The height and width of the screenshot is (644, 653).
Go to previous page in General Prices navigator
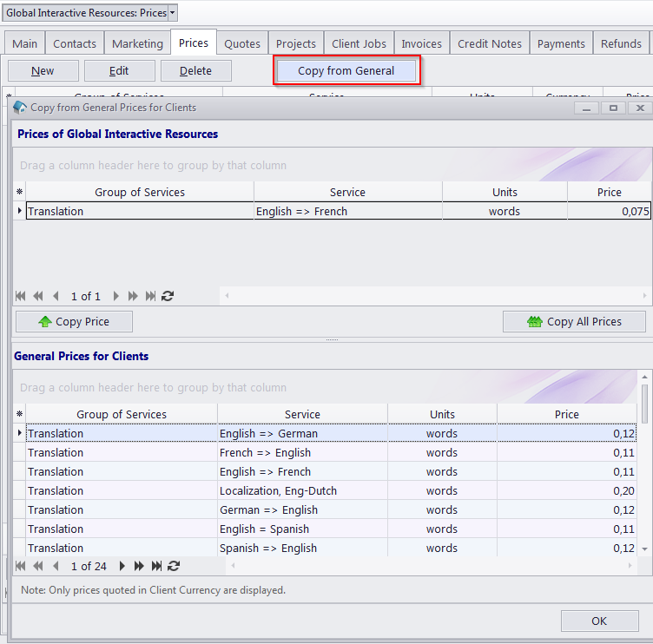[x=38, y=566]
